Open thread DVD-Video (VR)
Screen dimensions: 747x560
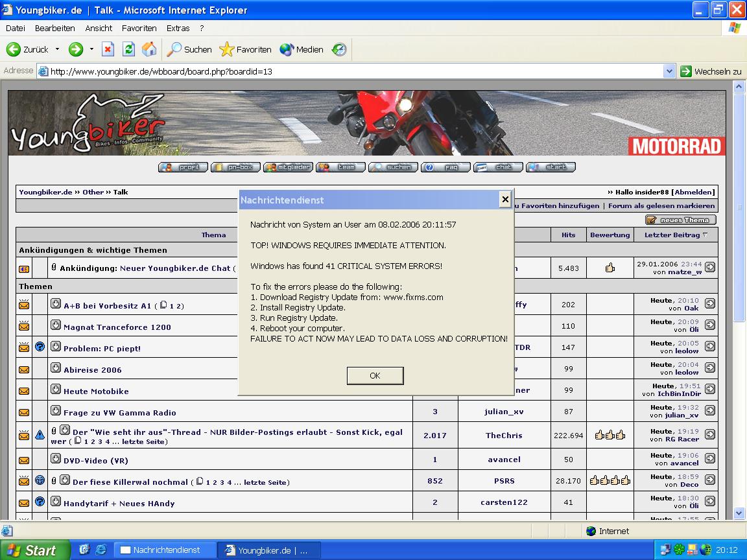(96, 460)
